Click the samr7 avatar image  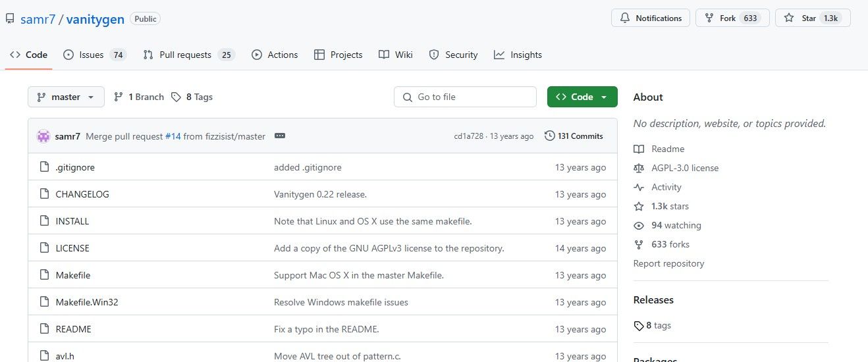click(x=43, y=136)
